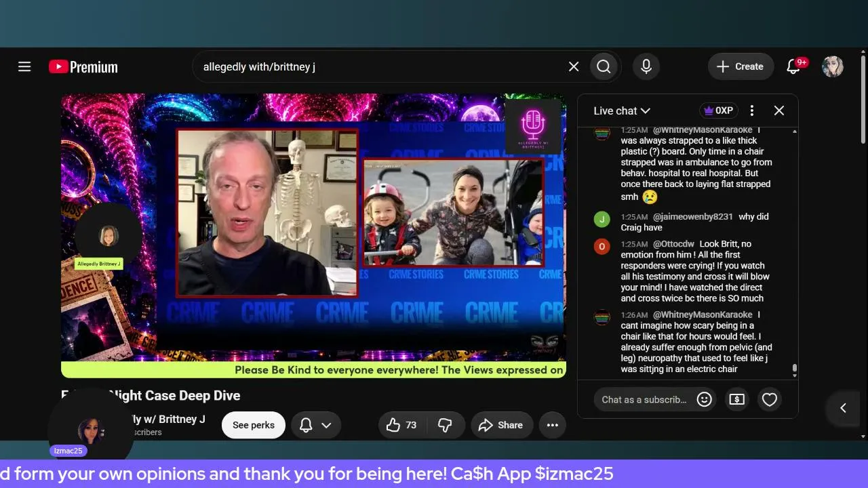The height and width of the screenshot is (488, 868).
Task: Open emoji picker in chat
Action: tap(705, 399)
